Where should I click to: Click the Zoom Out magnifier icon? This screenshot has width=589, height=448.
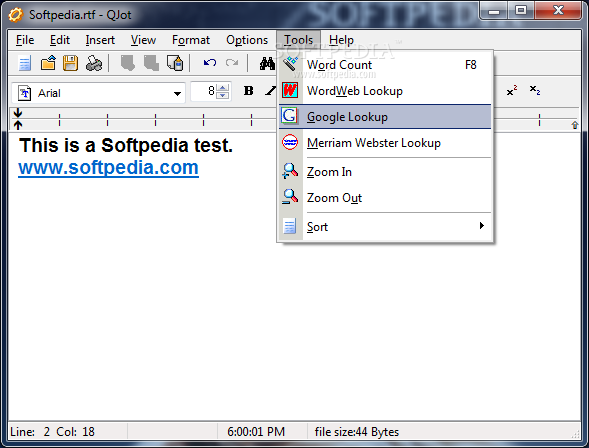290,197
